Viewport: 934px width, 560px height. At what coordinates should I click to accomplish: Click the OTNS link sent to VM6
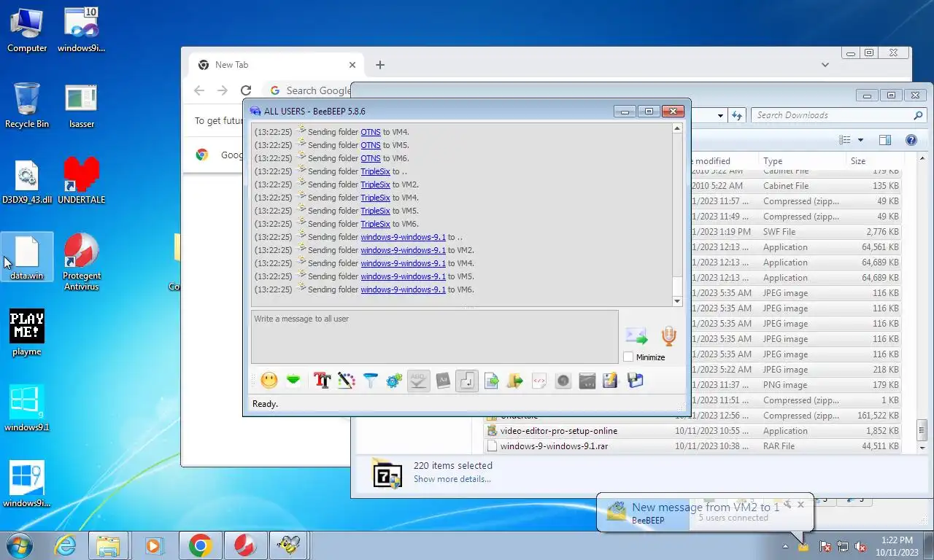click(371, 158)
